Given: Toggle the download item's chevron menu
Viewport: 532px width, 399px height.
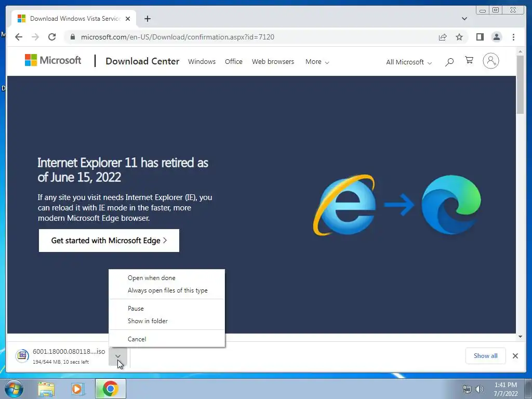Looking at the screenshot, I should 118,356.
